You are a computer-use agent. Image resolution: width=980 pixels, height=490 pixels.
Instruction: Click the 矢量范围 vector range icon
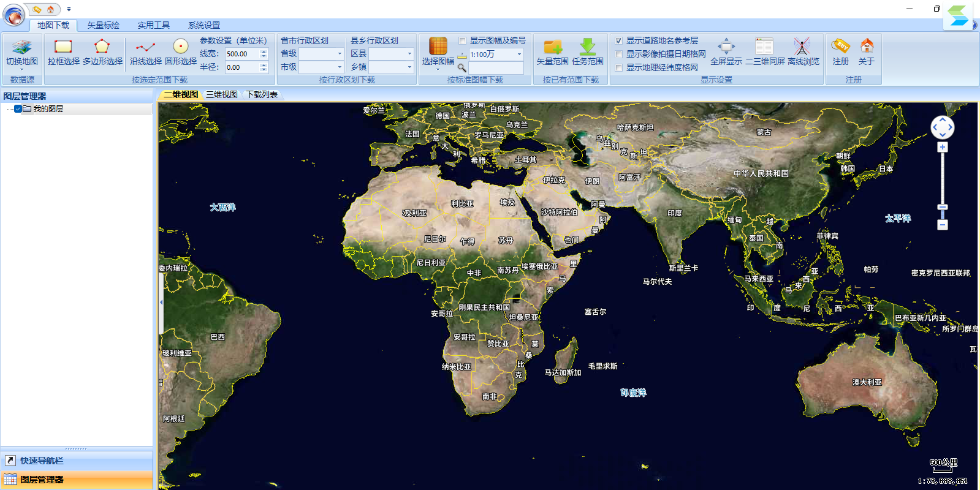(553, 53)
